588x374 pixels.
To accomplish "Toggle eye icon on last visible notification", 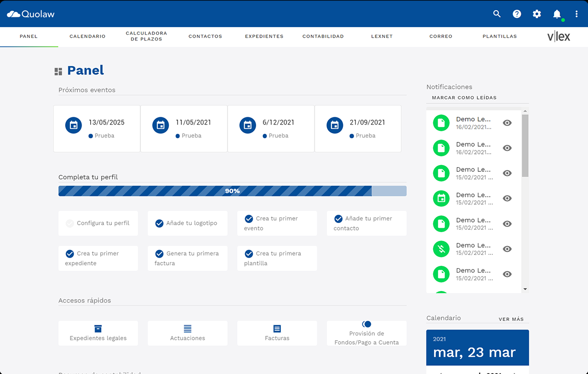I will point(507,274).
